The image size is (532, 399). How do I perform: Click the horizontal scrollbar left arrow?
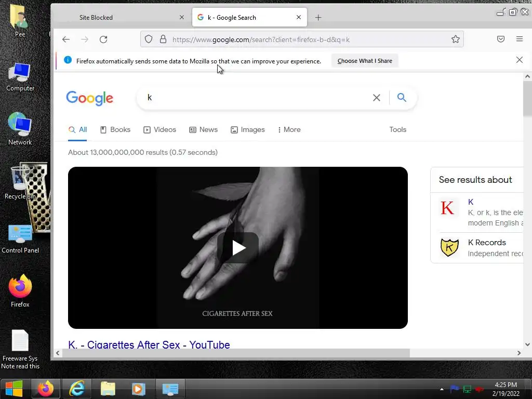coord(58,353)
